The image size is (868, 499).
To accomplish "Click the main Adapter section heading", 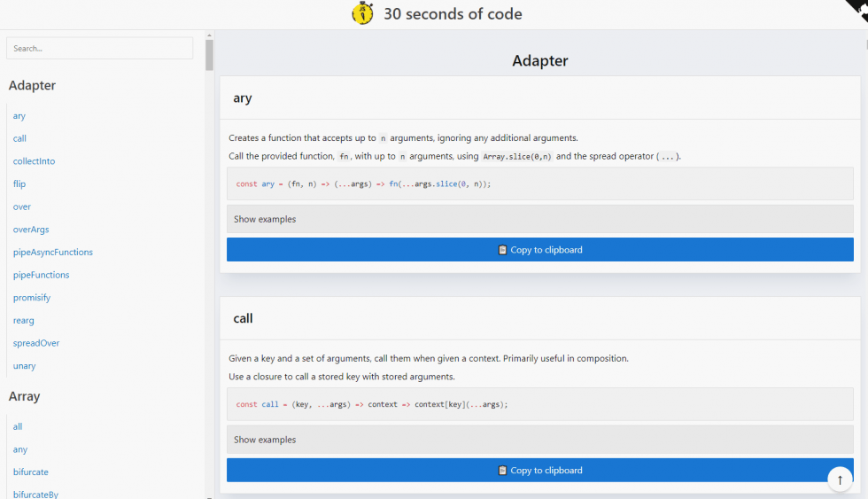I will click(539, 60).
